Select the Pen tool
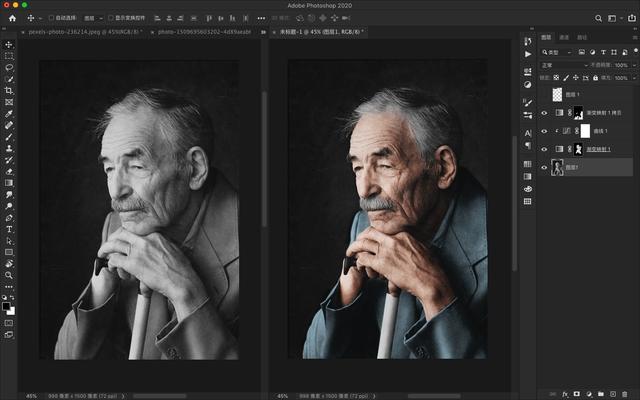 [x=9, y=218]
